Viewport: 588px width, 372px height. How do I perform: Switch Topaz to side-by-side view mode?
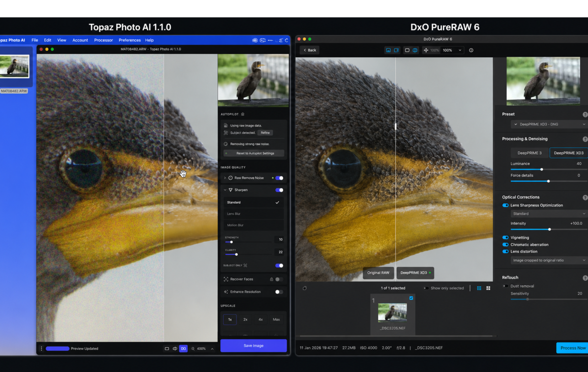(183, 349)
